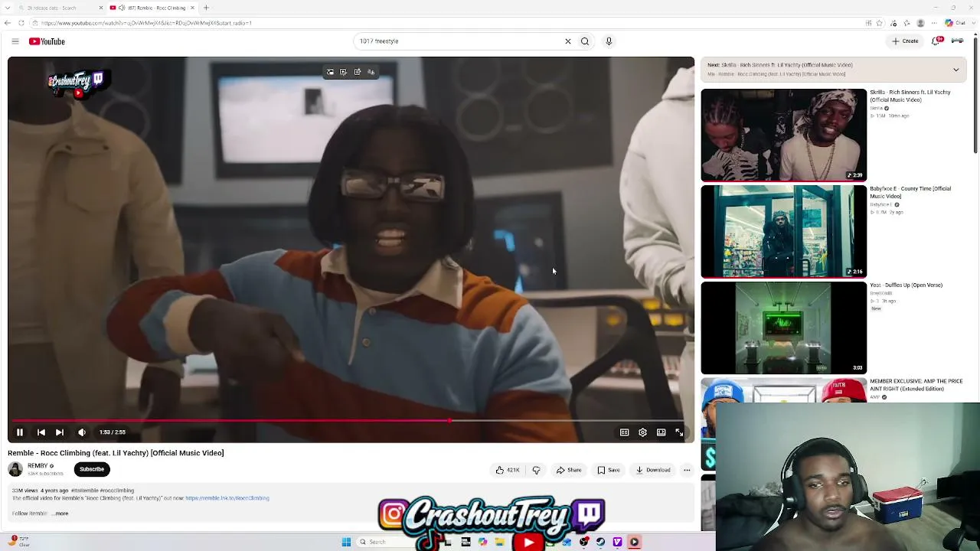Open a new browser tab
Viewport: 980px width, 551px height.
206,8
